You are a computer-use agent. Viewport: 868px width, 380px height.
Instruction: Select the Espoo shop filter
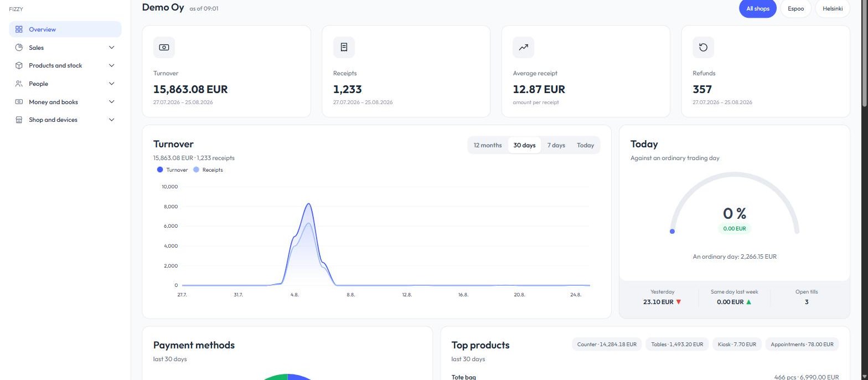coord(795,9)
